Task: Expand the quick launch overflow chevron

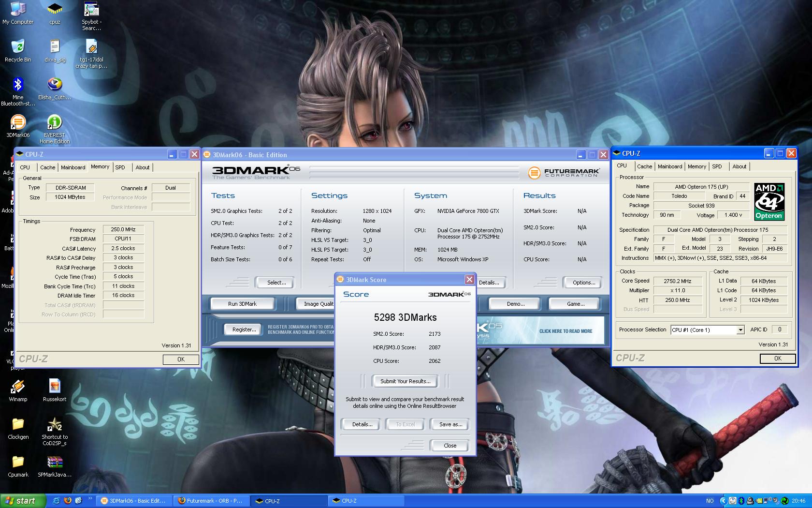Action: click(x=90, y=499)
